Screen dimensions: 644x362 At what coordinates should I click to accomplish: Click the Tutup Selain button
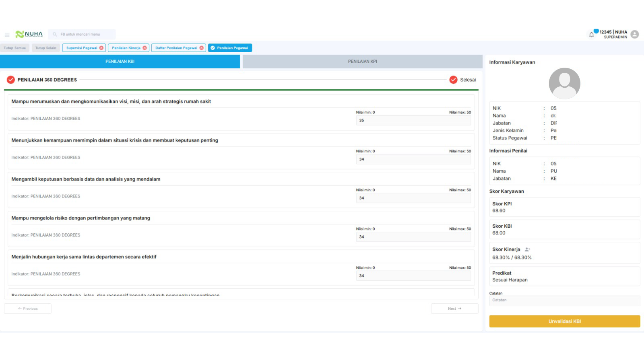(46, 48)
